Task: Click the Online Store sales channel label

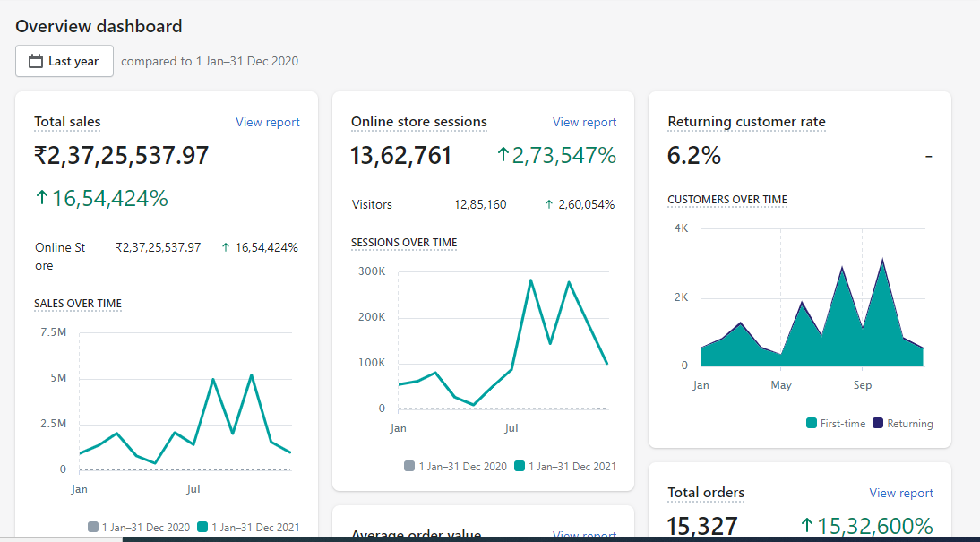Action: 60,256
